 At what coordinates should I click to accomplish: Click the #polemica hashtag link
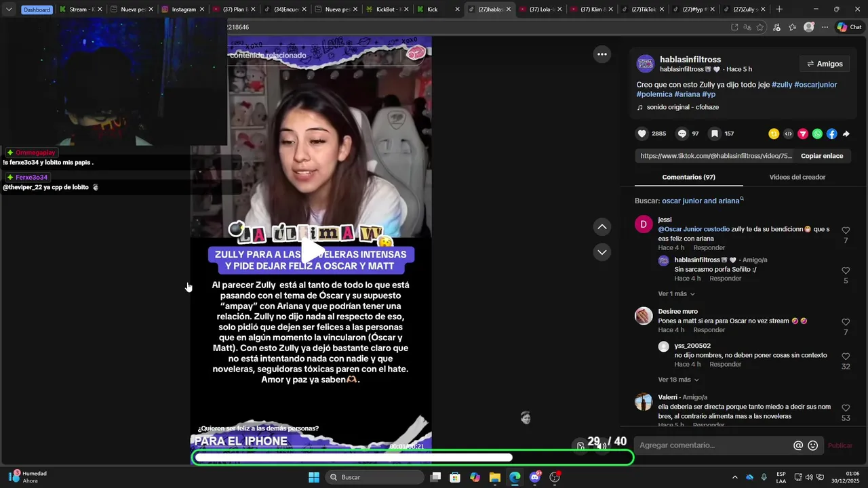click(654, 94)
